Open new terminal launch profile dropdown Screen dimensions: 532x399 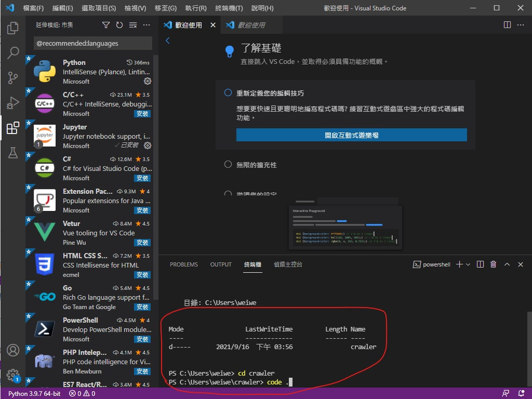468,264
